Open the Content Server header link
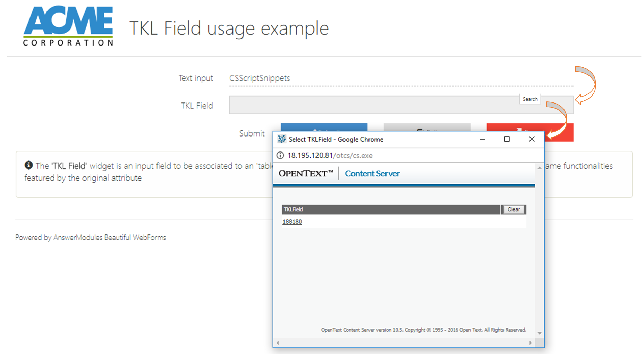The height and width of the screenshot is (354, 644). (x=372, y=173)
